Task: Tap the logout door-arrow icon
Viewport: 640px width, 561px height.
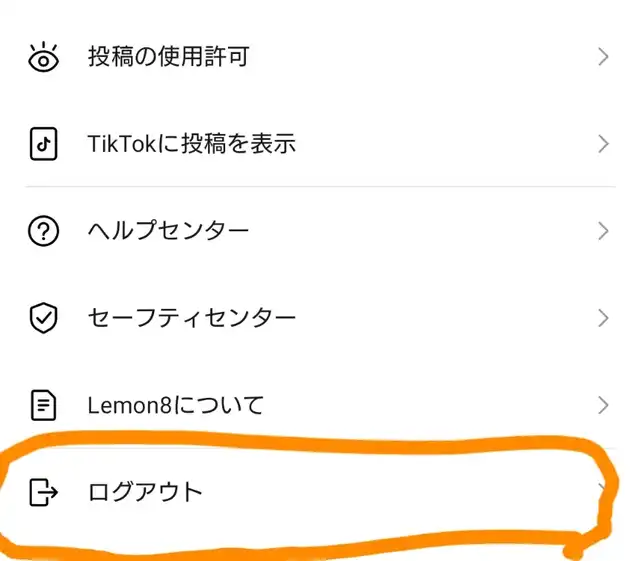Action: point(43,492)
